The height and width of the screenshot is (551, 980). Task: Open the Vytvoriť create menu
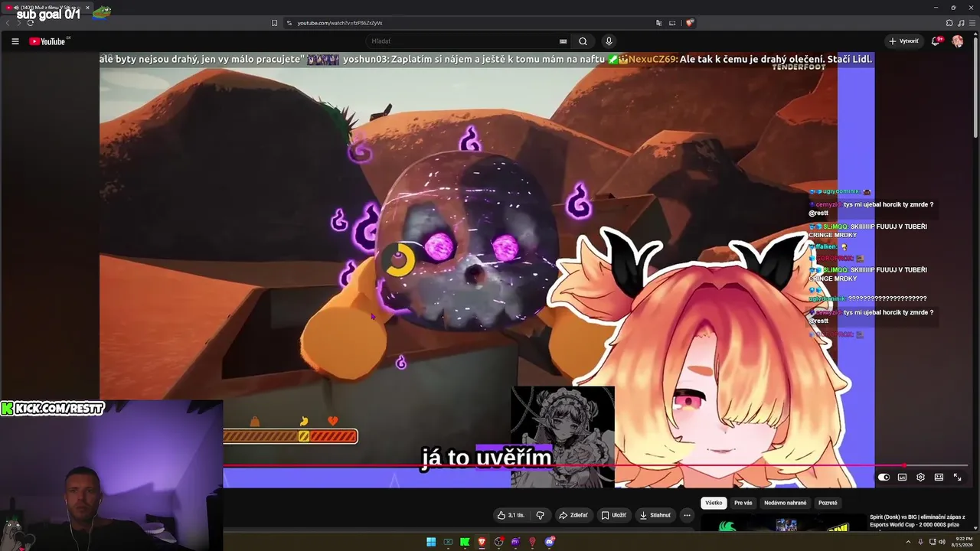903,41
